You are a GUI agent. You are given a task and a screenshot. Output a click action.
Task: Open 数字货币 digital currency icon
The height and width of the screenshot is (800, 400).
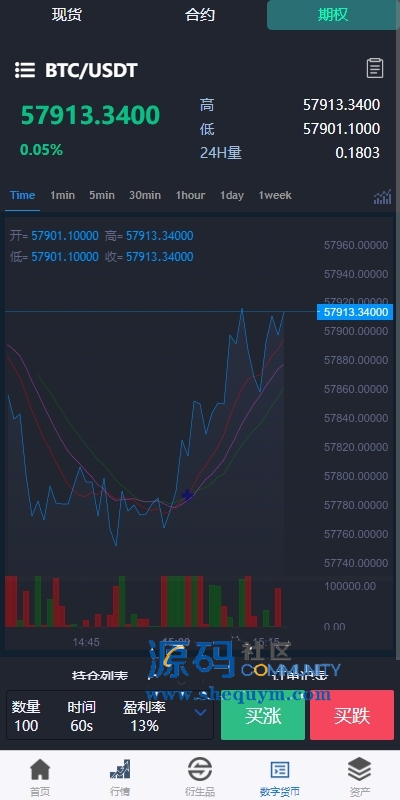coord(280,769)
